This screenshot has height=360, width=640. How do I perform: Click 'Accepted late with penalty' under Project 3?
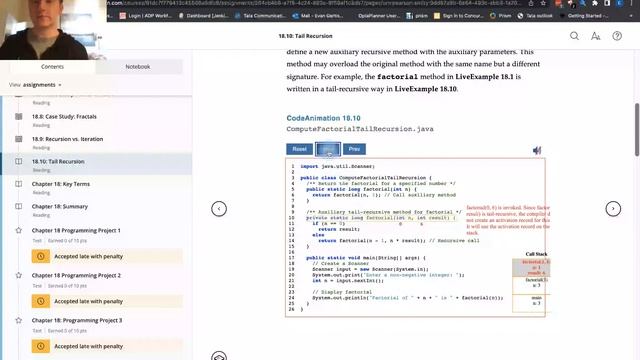click(x=89, y=346)
